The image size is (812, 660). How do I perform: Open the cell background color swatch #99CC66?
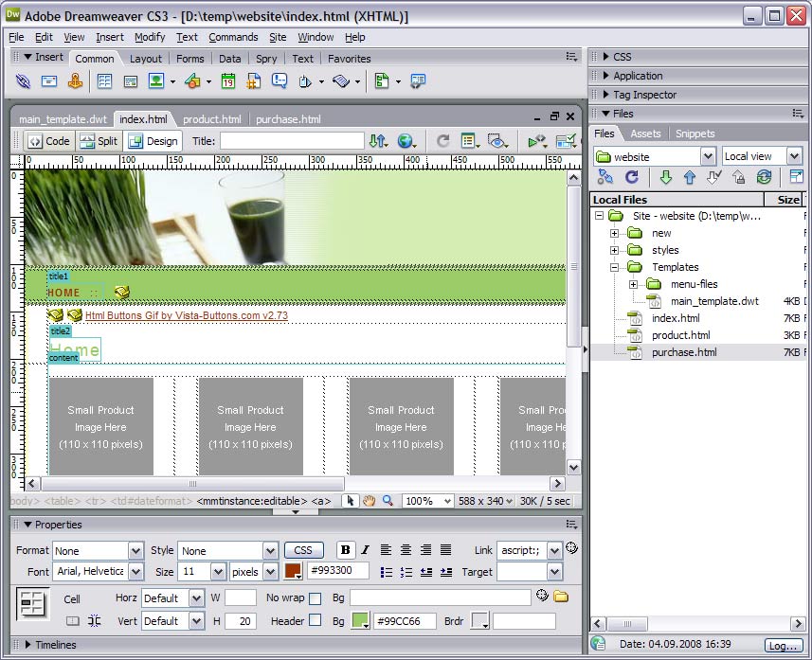tap(360, 620)
